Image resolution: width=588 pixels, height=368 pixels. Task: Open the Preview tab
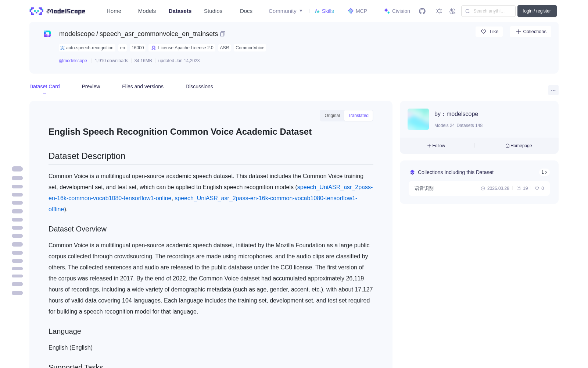[x=91, y=86]
